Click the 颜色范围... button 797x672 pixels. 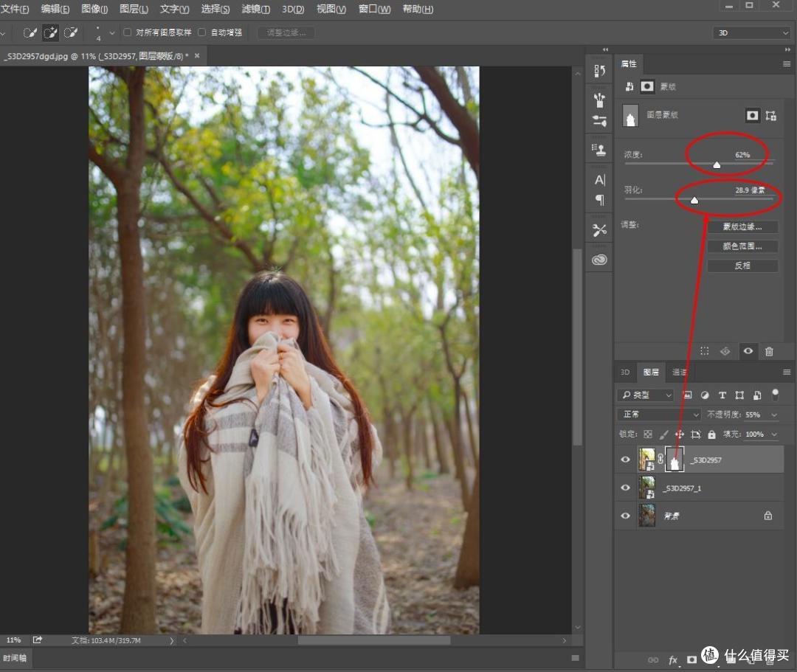(742, 246)
